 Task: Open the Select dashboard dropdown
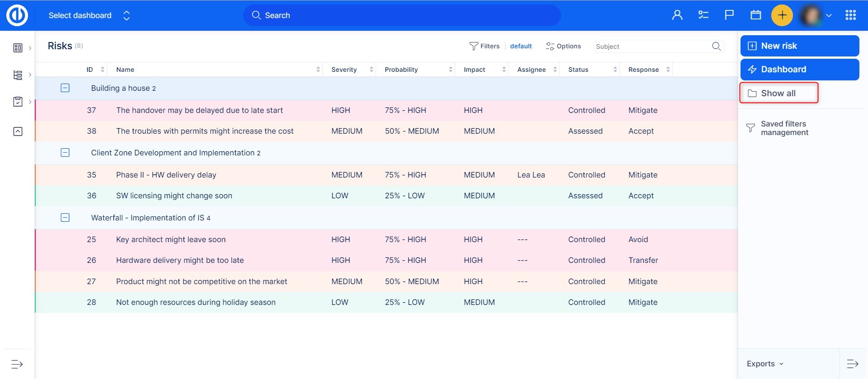point(89,15)
